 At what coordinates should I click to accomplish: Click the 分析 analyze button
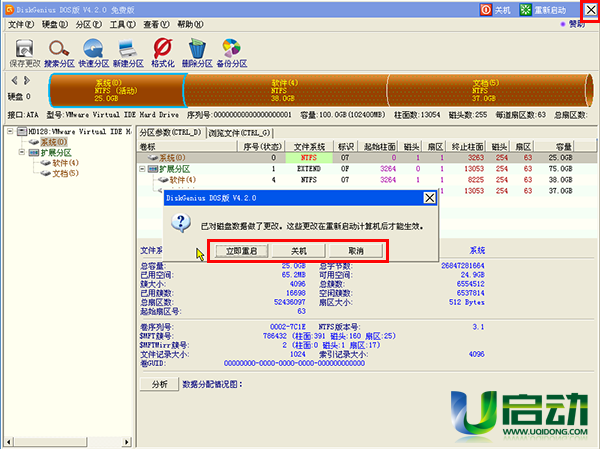click(x=159, y=384)
